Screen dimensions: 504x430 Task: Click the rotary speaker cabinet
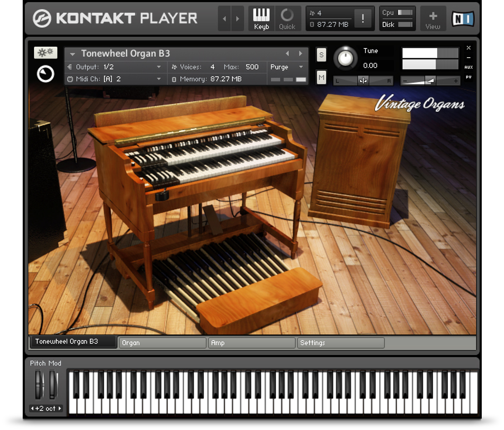click(359, 161)
